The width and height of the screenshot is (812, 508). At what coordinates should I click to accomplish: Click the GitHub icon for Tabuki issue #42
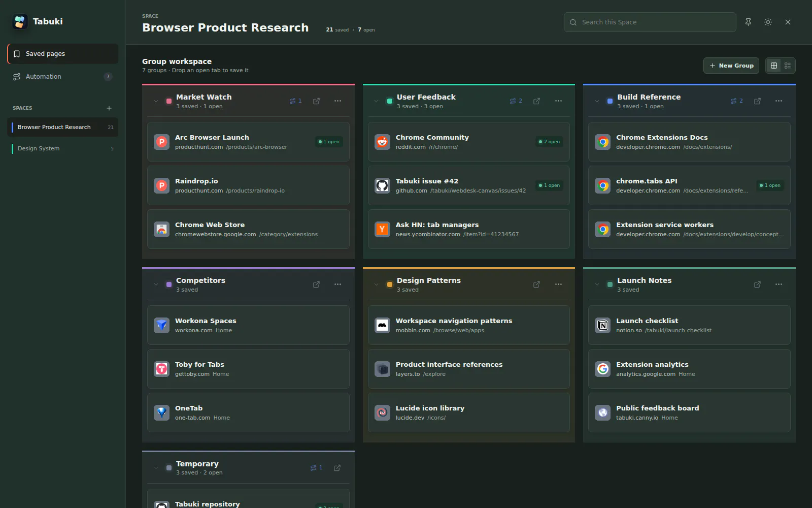point(382,185)
